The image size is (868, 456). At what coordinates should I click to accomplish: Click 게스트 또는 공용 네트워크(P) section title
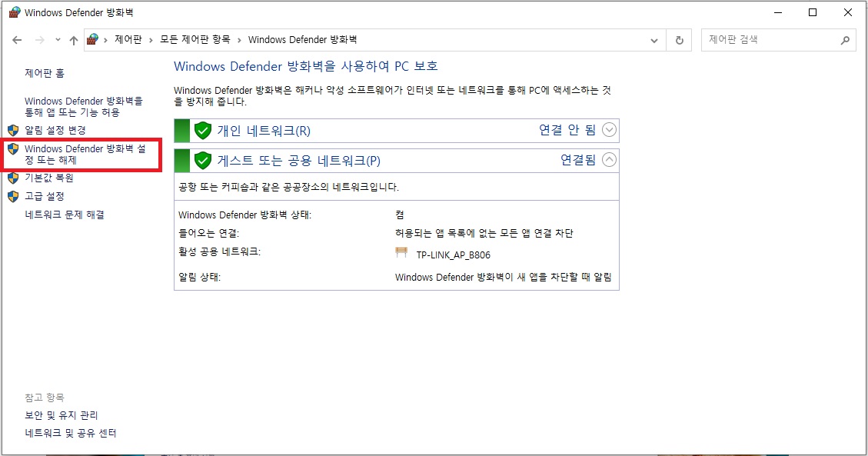pyautogui.click(x=298, y=161)
